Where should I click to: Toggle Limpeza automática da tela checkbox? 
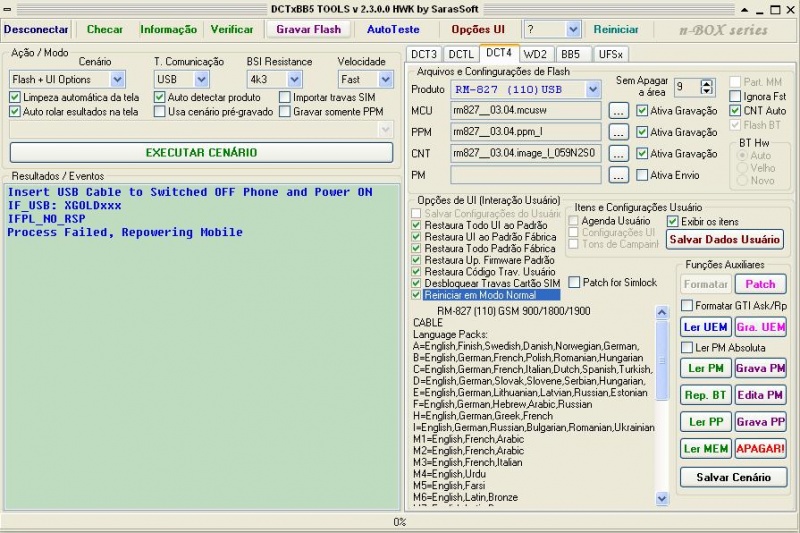click(15, 97)
